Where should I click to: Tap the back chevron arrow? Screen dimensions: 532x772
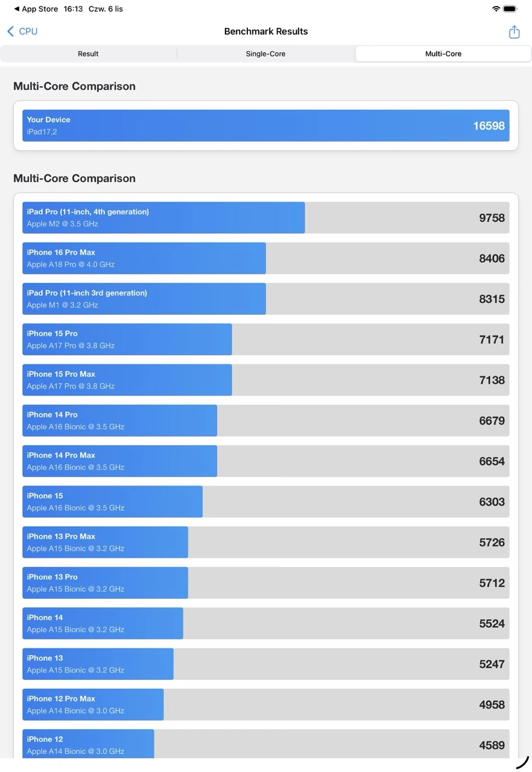(x=10, y=31)
